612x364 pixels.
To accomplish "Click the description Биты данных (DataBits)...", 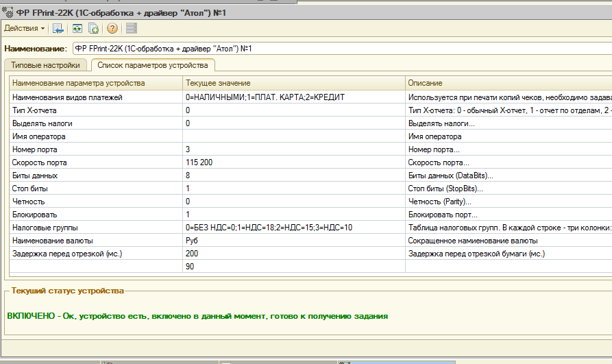I will click(450, 175).
